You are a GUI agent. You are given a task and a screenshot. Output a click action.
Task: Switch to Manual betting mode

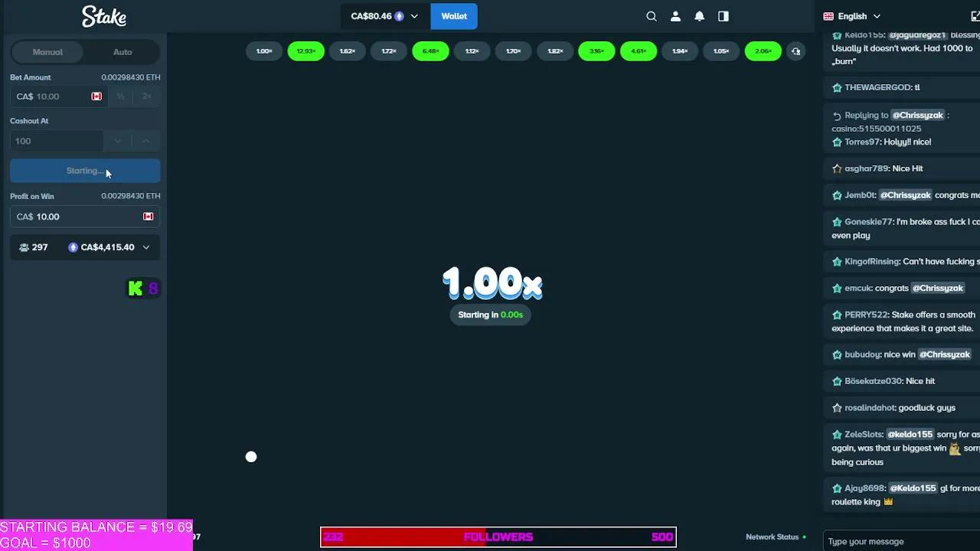coord(47,52)
